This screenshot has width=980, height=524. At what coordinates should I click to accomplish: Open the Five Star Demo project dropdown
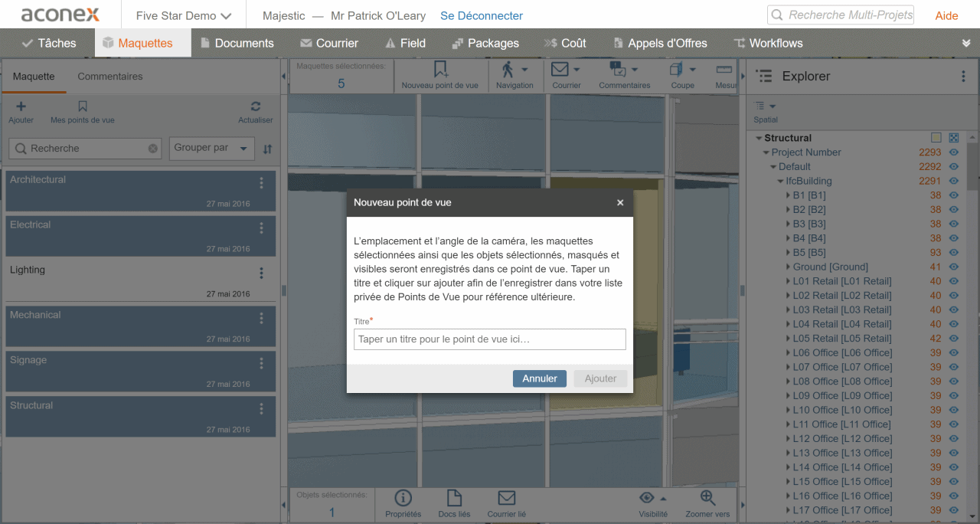[184, 15]
